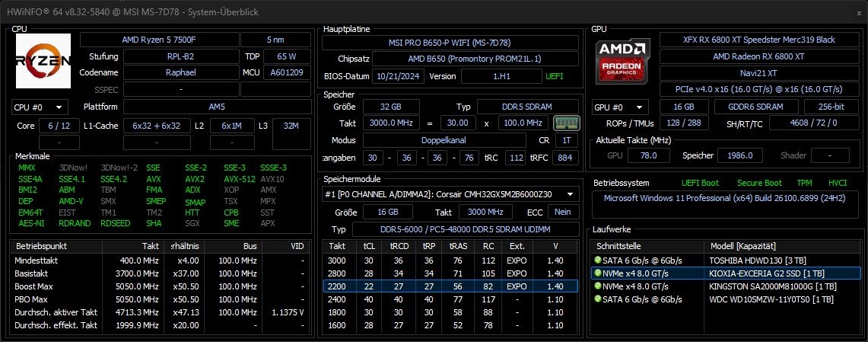Click the AVX-512 feature flag
Screen dimensions: 868x342
pos(240,179)
